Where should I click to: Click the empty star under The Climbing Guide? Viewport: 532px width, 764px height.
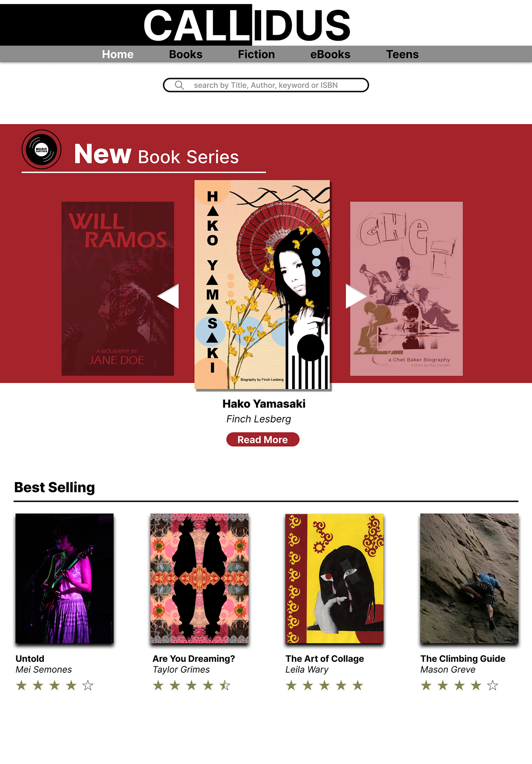coord(493,685)
